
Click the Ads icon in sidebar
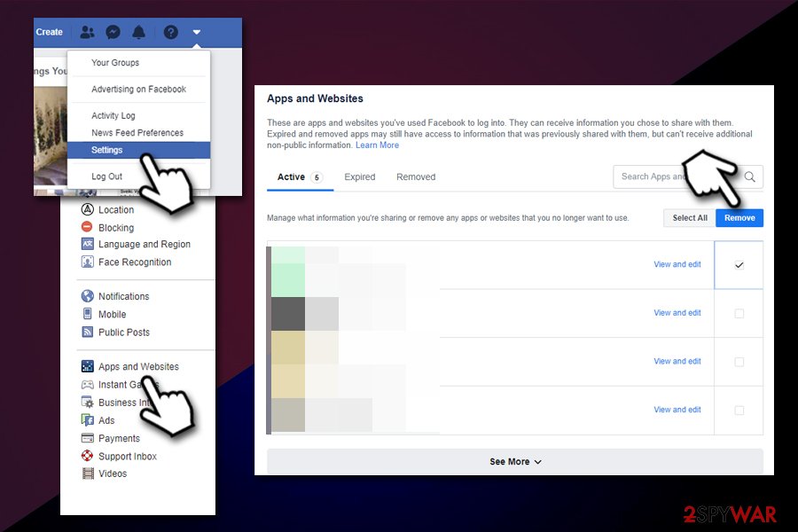click(88, 420)
